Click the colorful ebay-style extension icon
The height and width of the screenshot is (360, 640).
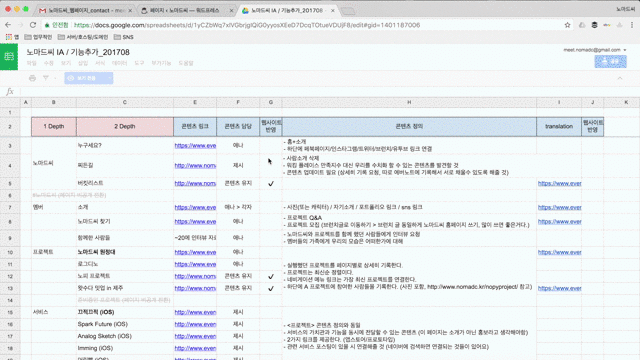tap(607, 25)
